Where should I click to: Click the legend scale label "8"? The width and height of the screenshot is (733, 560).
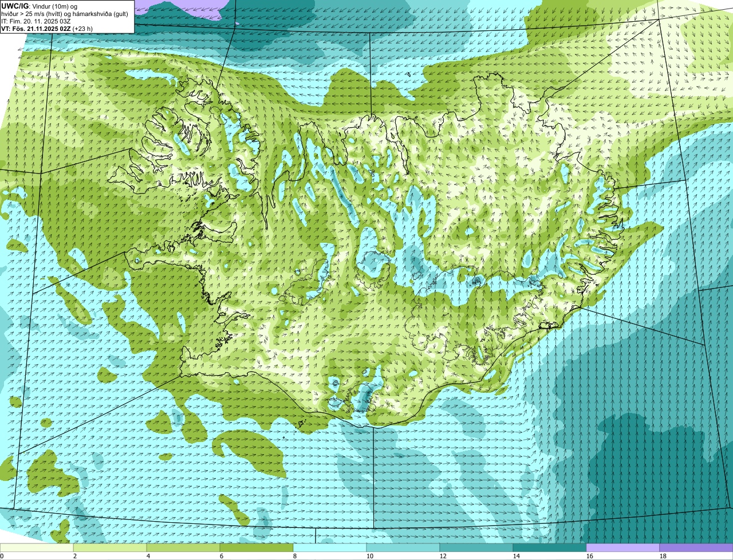click(295, 556)
